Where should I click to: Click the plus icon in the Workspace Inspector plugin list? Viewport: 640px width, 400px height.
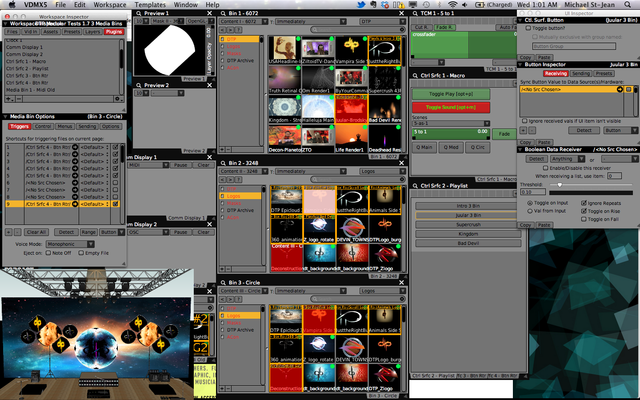click(x=8, y=99)
